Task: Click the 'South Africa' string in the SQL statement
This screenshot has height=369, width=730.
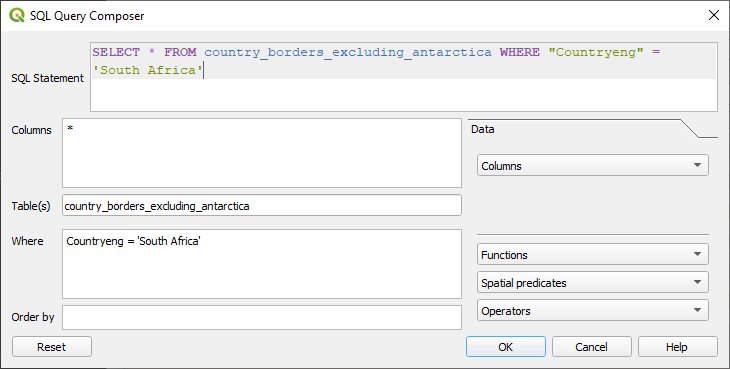Action: click(x=148, y=70)
